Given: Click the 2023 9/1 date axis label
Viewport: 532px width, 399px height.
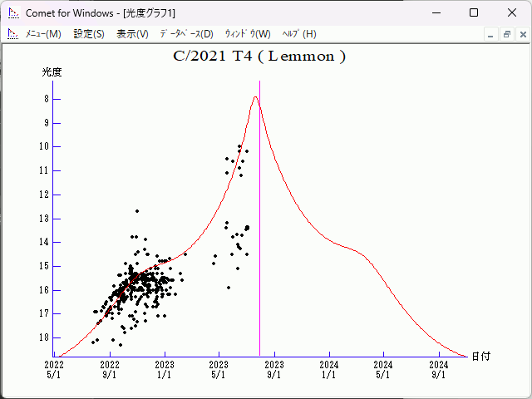Looking at the screenshot, I should click(x=274, y=370).
